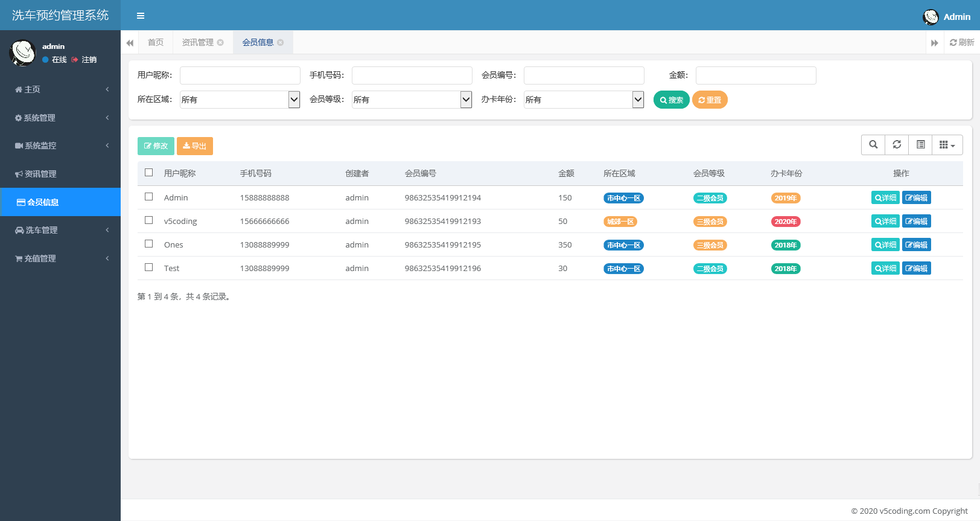
Task: Focus the 会员编号 input field
Action: click(584, 75)
